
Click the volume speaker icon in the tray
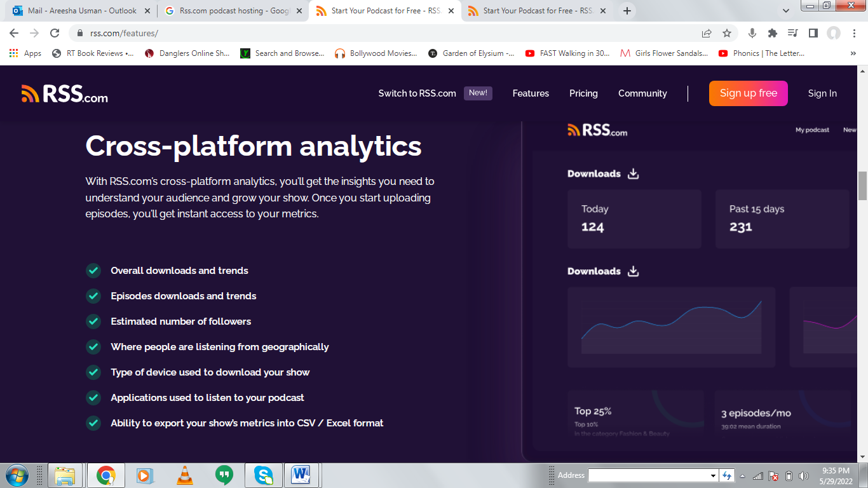pyautogui.click(x=804, y=476)
